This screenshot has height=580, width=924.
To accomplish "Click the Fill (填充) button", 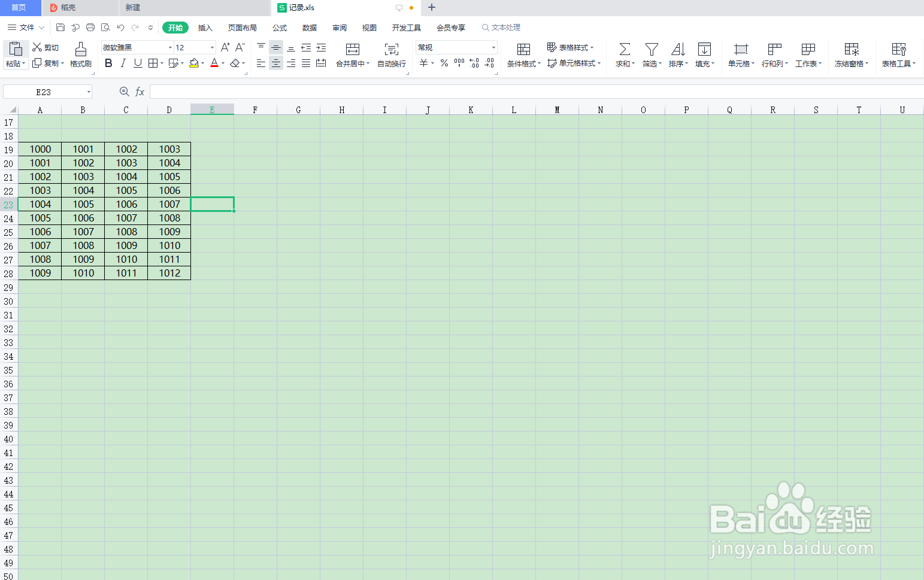I will (705, 54).
